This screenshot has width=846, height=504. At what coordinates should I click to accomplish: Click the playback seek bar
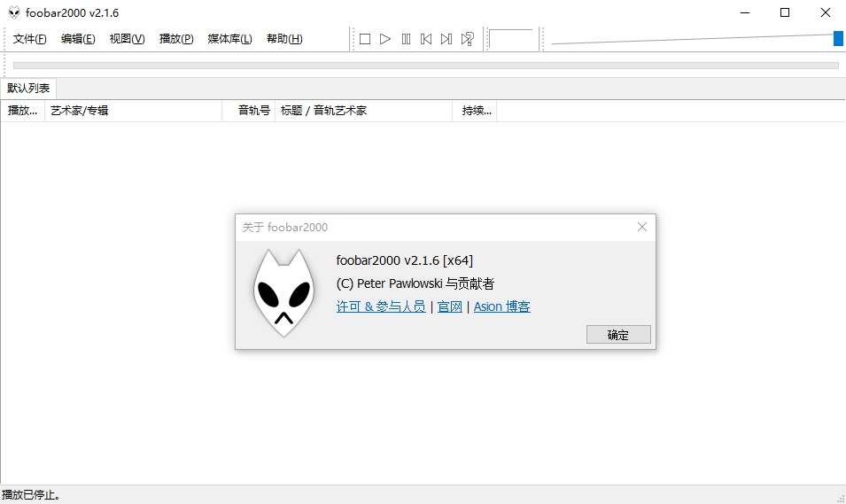point(426,66)
